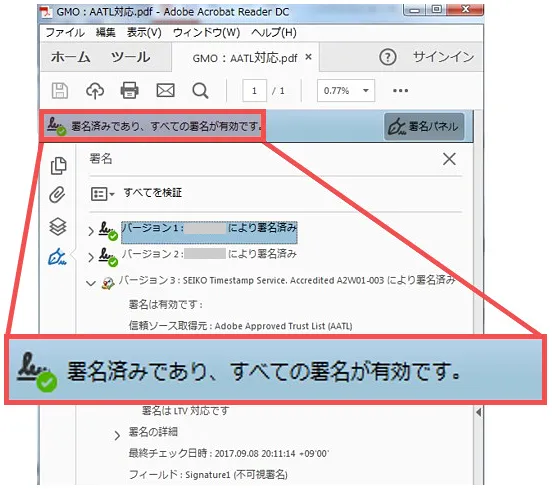
Task: Click サインイン to sign in
Action: [443, 56]
